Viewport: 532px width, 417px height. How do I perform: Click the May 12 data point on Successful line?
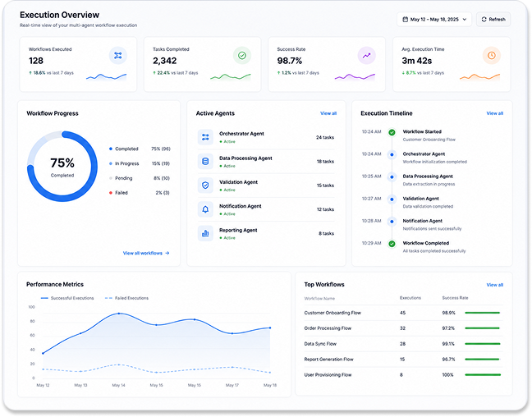click(43, 353)
